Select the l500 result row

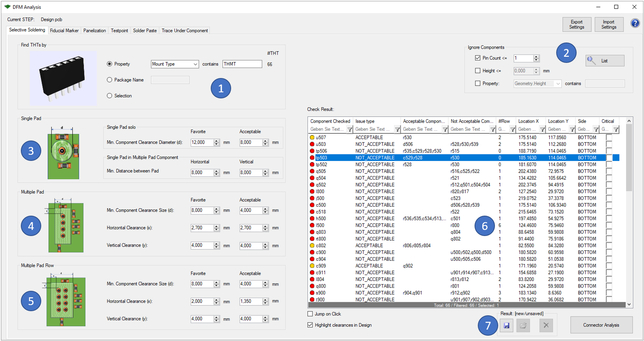tap(464, 225)
